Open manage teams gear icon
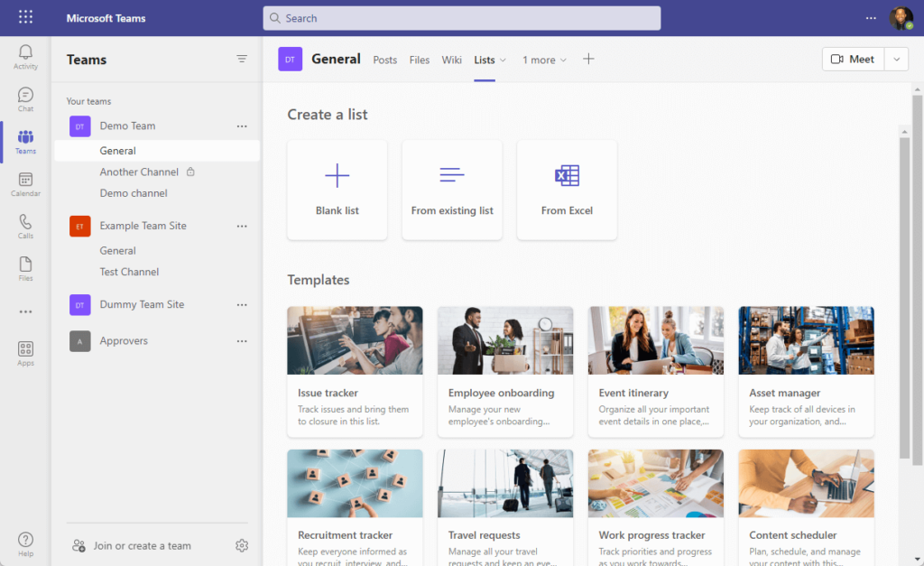This screenshot has width=924, height=566. (242, 546)
